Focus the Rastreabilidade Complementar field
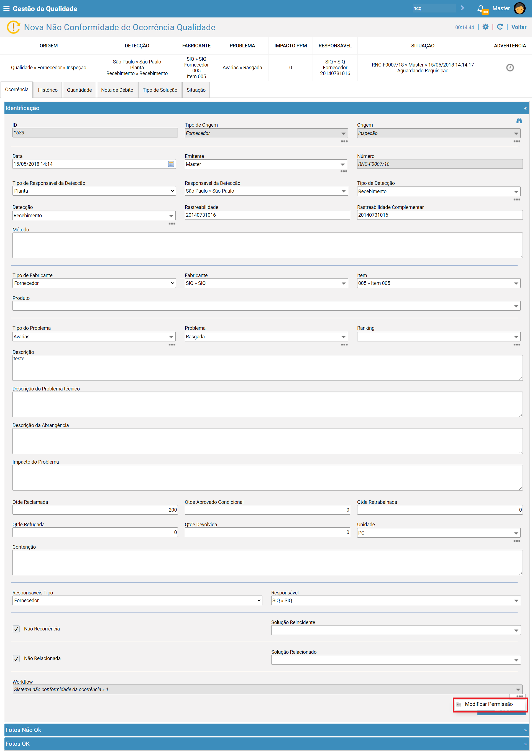Image resolution: width=532 pixels, height=756 pixels. point(440,215)
